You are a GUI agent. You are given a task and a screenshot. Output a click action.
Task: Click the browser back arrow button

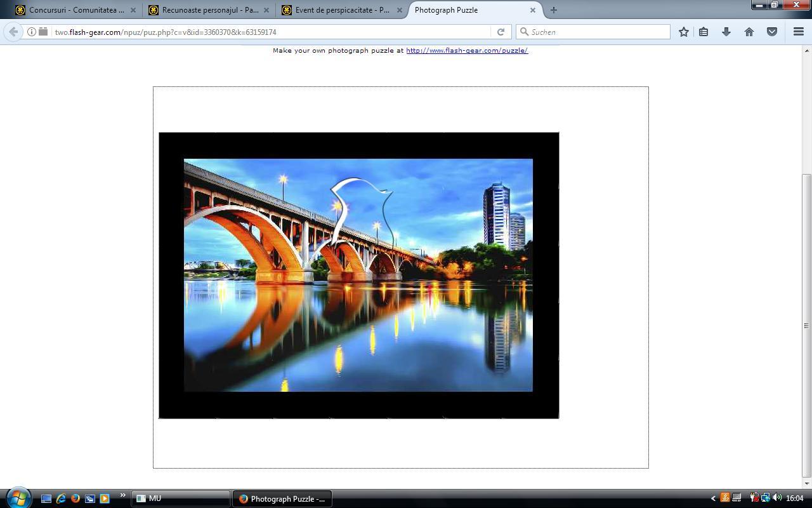point(13,32)
